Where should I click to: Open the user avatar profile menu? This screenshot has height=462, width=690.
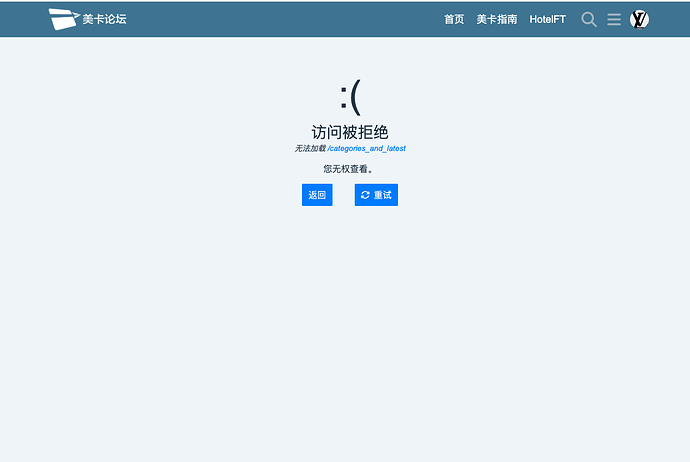(x=639, y=19)
